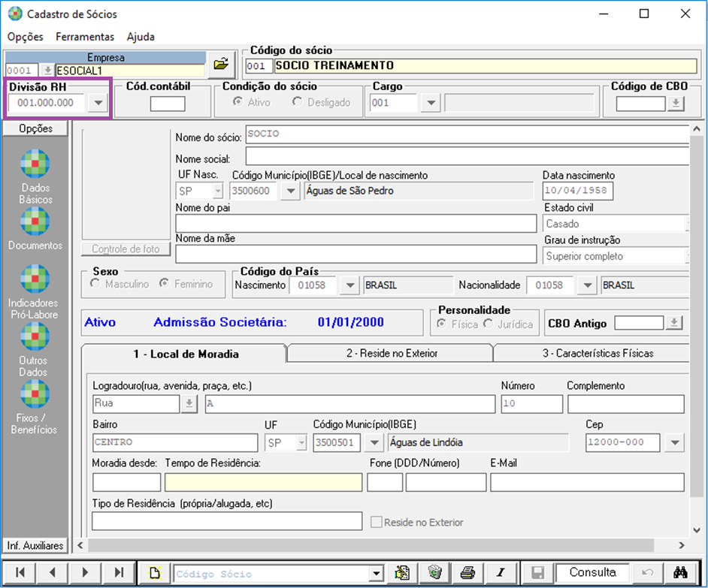Viewport: 708px width, 588px height.
Task: Check the Reside no Exterior checkbox
Action: [x=376, y=522]
